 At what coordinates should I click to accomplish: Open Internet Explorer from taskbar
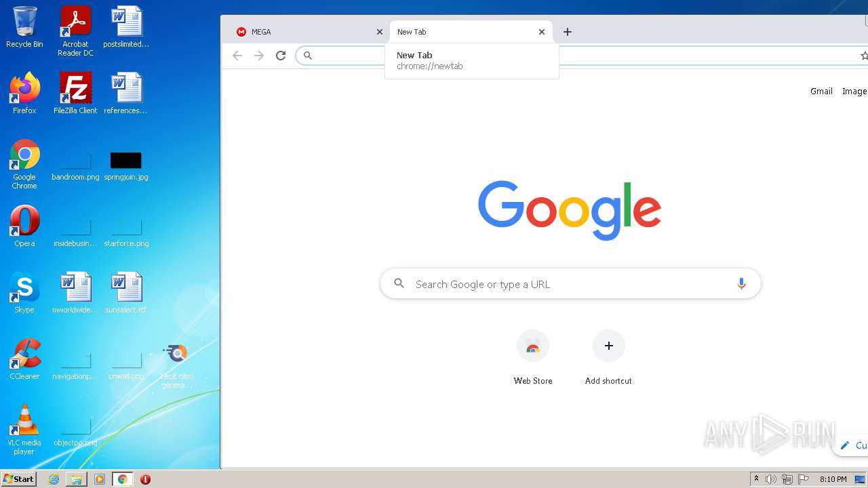click(x=54, y=479)
